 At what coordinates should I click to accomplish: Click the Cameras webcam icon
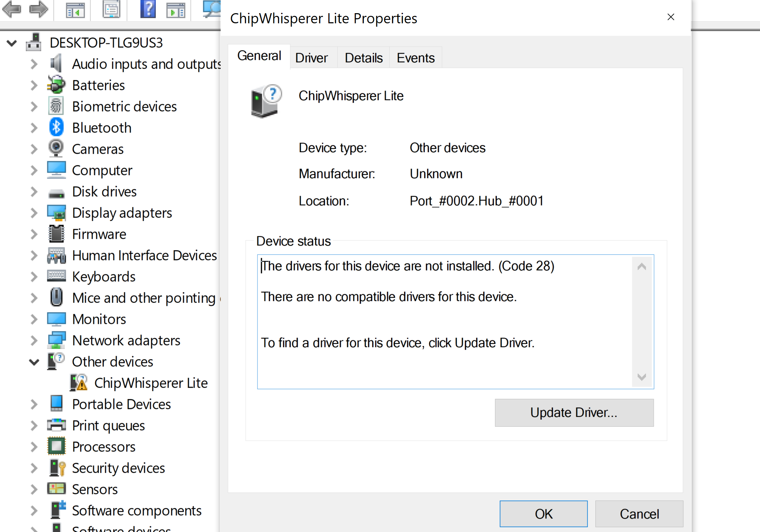pos(56,149)
